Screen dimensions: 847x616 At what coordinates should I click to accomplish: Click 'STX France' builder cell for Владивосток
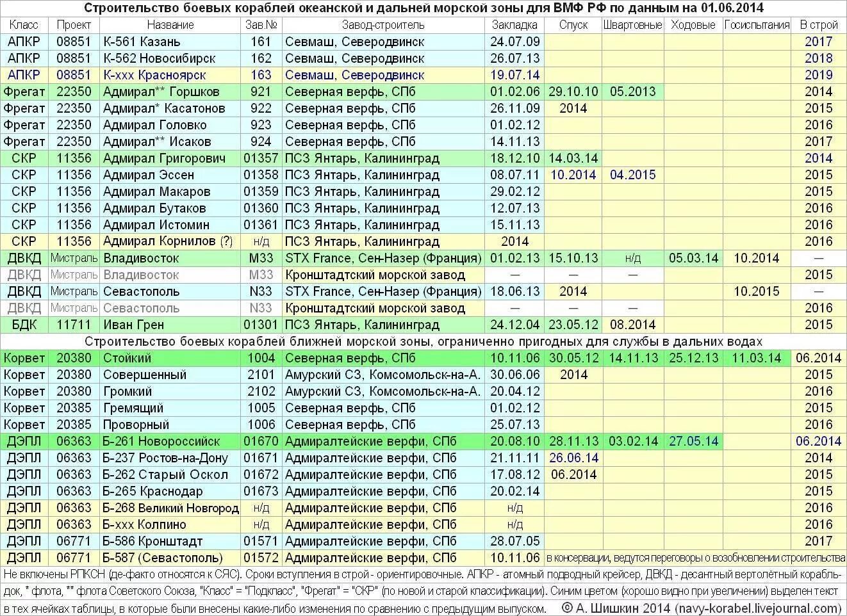383,258
